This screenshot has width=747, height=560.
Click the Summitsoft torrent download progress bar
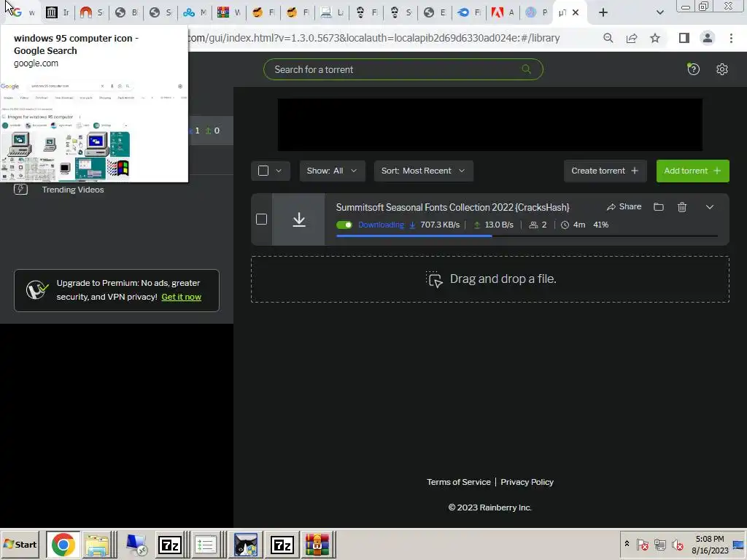(x=527, y=236)
